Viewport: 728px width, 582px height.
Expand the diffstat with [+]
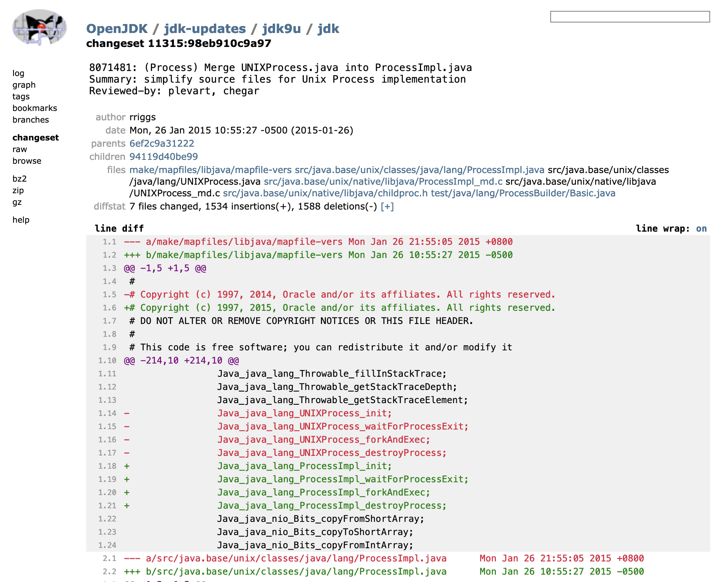point(387,206)
